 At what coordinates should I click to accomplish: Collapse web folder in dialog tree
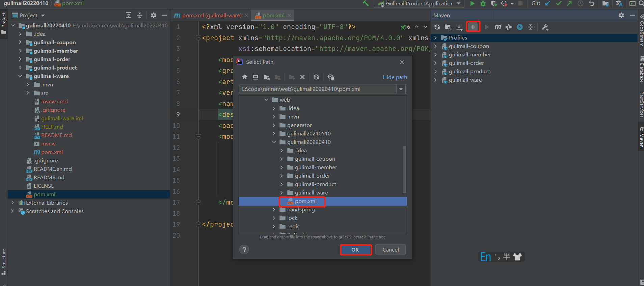[266, 100]
